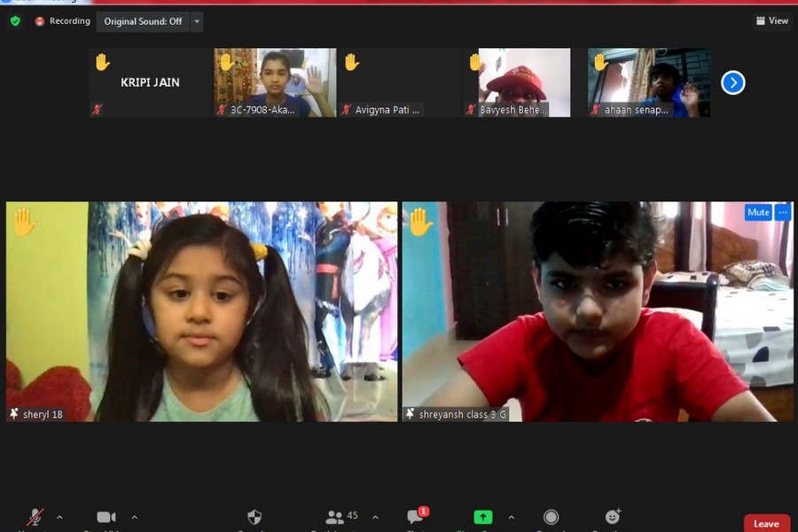Click the red Leave button
The image size is (798, 532).
click(x=766, y=523)
